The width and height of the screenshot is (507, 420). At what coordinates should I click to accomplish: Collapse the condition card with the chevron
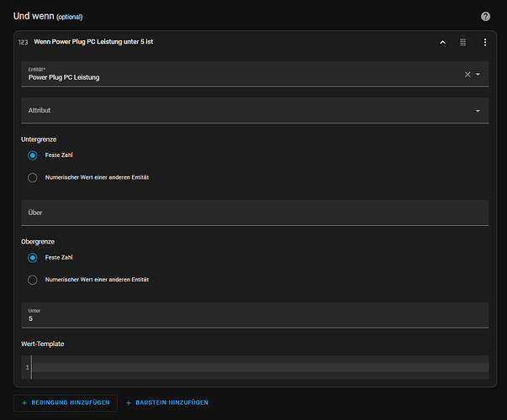tap(442, 42)
